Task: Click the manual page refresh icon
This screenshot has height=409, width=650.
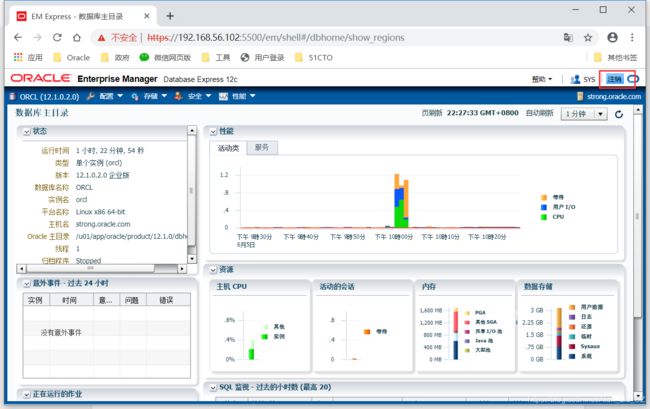Action: pyautogui.click(x=619, y=114)
